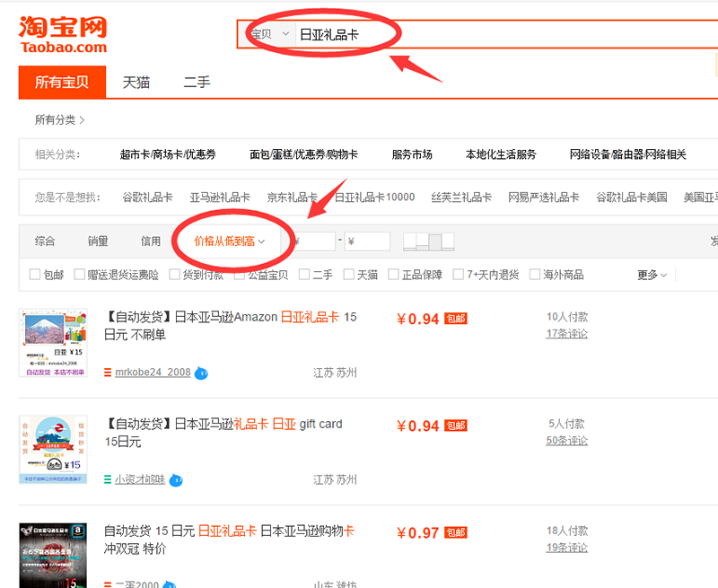This screenshot has height=588, width=718.
Task: Expand the 更多 filter options
Action: click(652, 275)
